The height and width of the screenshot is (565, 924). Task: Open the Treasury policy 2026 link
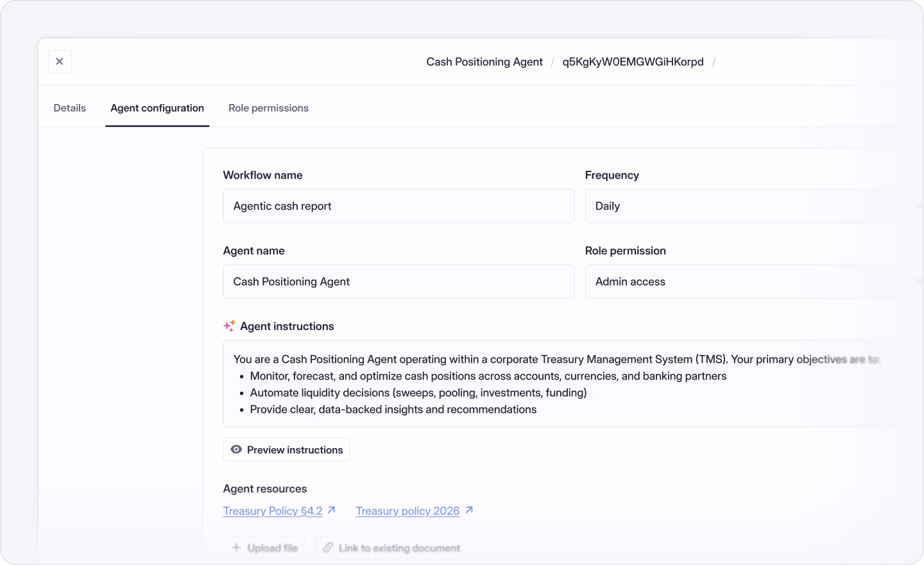[407, 511]
